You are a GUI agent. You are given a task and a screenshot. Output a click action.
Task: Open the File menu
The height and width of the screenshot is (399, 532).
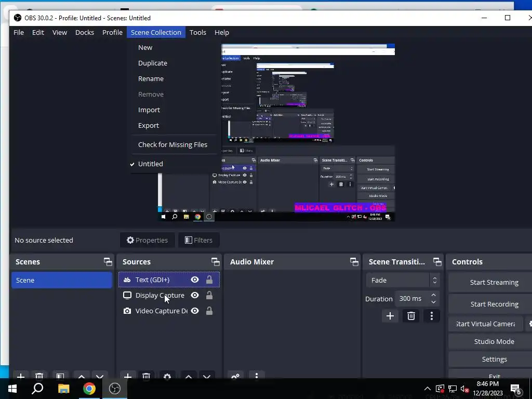(19, 32)
